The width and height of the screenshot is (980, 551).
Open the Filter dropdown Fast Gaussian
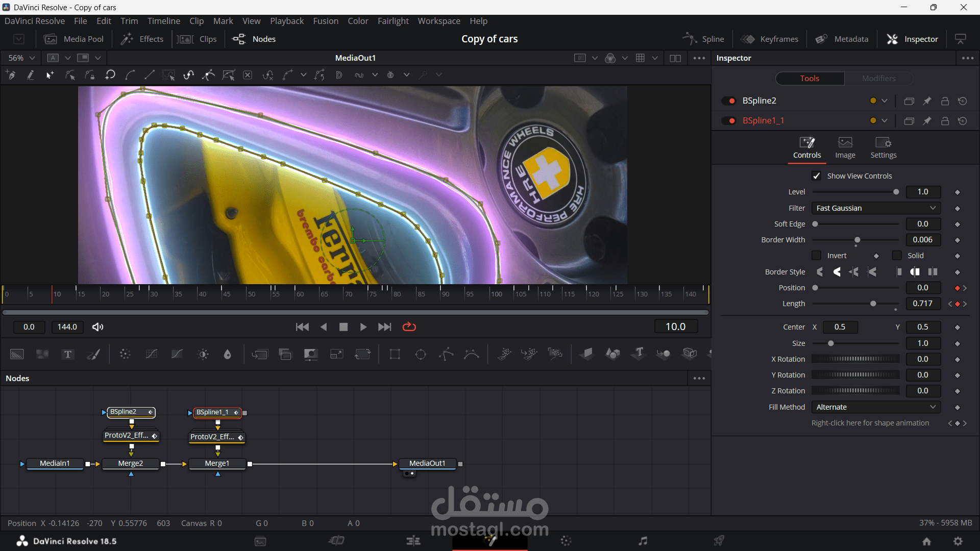[876, 208]
